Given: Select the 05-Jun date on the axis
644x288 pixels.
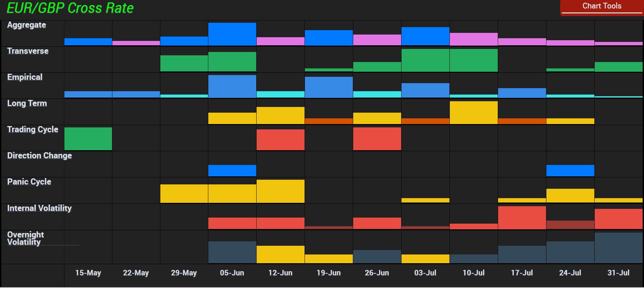Looking at the screenshot, I should click(232, 273).
